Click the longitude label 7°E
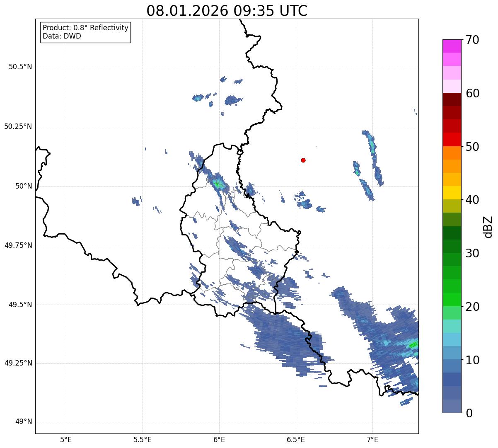 point(372,439)
